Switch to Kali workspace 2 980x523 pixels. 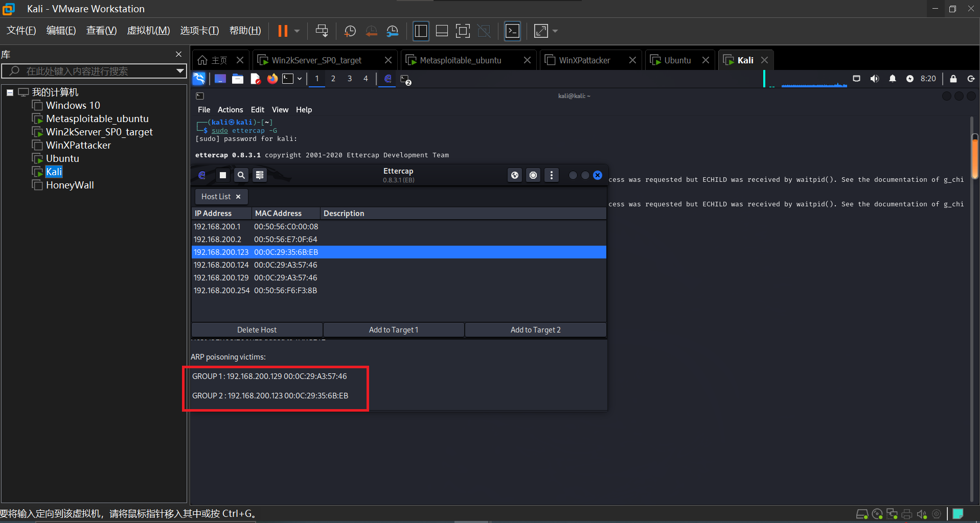[x=333, y=79]
